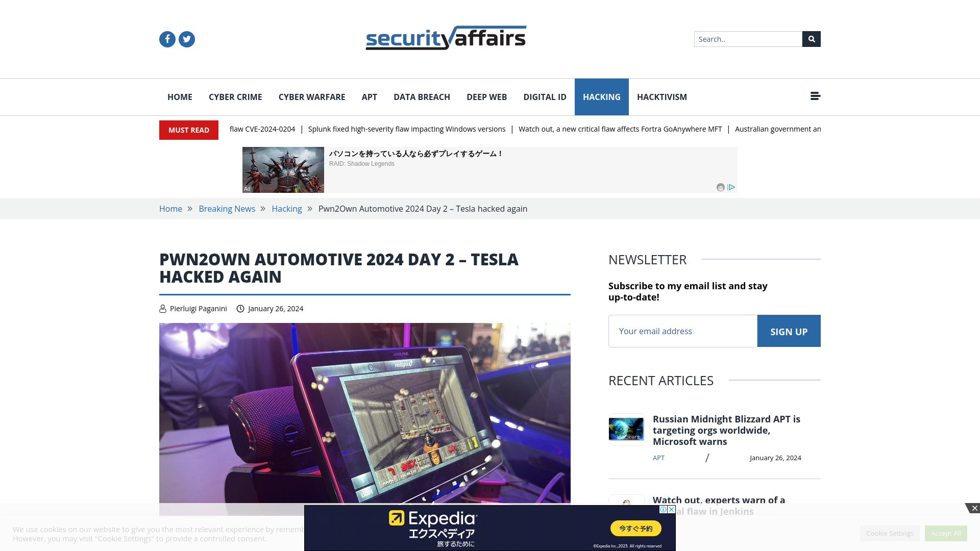Expand the MUST READ ticker section
Screen dimensions: 980x551
click(x=188, y=130)
